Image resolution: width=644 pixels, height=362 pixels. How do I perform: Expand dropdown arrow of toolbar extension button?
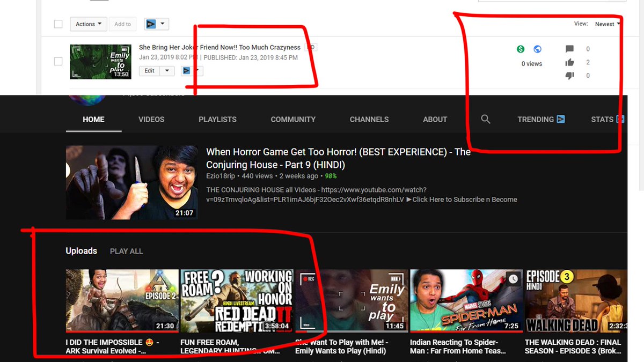click(163, 24)
